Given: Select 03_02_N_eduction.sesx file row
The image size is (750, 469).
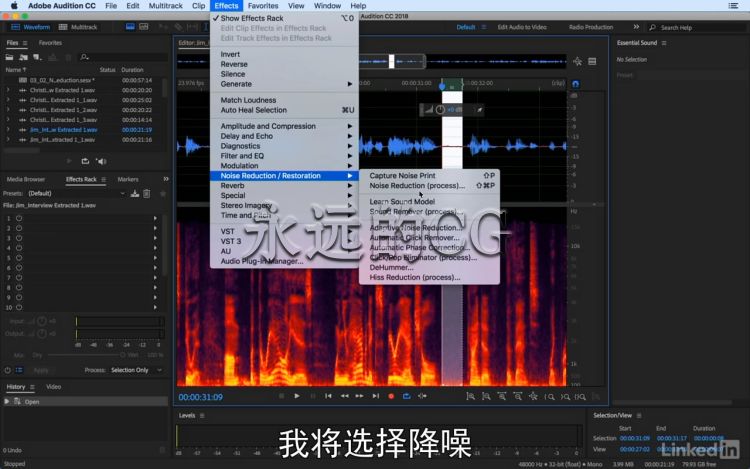Looking at the screenshot, I should coord(85,80).
